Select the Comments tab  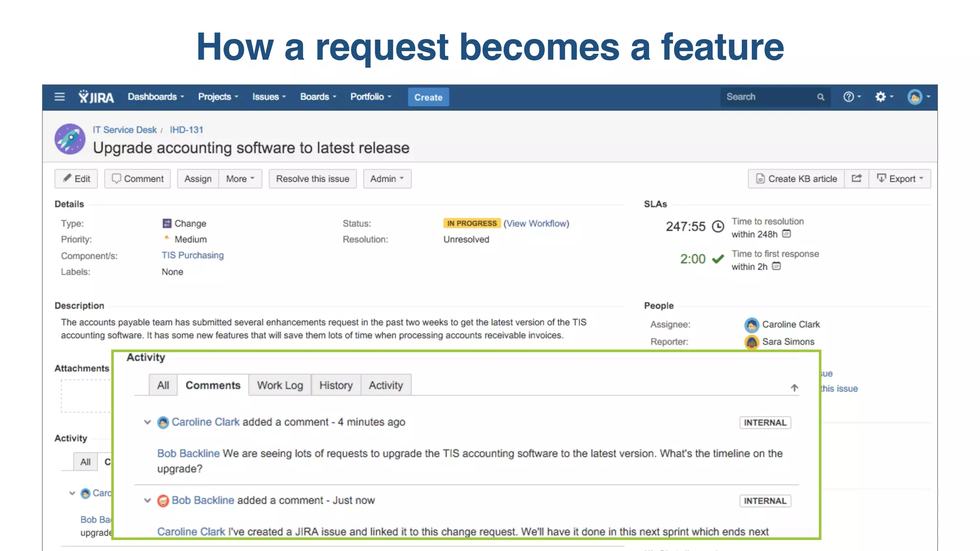pyautogui.click(x=213, y=385)
